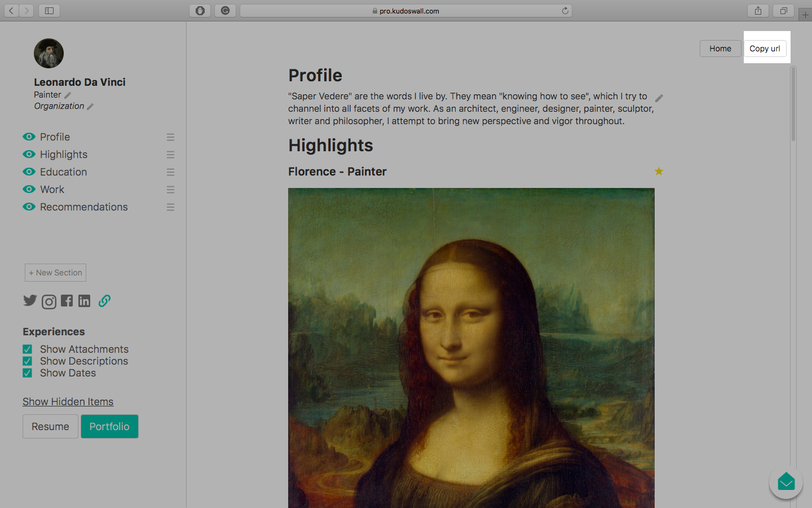Hide the Education section with eye icon
Screen dimensions: 812x508
(29, 172)
